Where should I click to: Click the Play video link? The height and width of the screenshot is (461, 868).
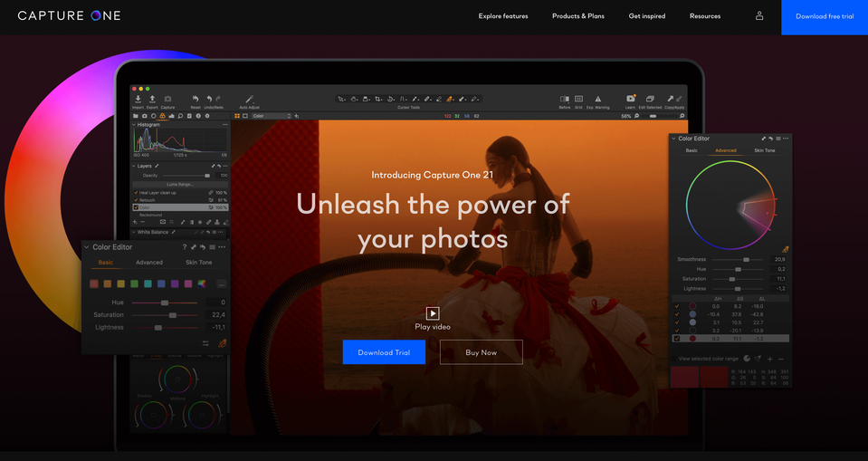coord(433,319)
